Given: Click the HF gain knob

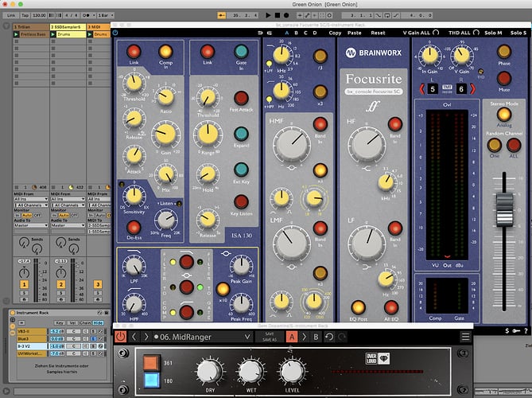Looking at the screenshot, I should point(367,145).
